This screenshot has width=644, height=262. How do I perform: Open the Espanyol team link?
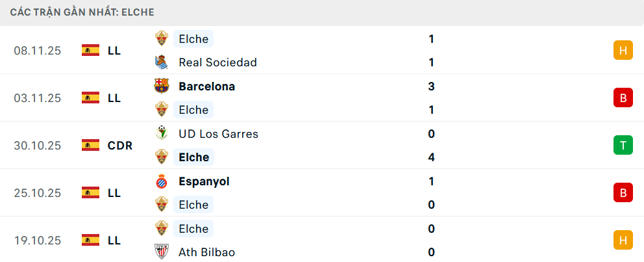tap(204, 181)
